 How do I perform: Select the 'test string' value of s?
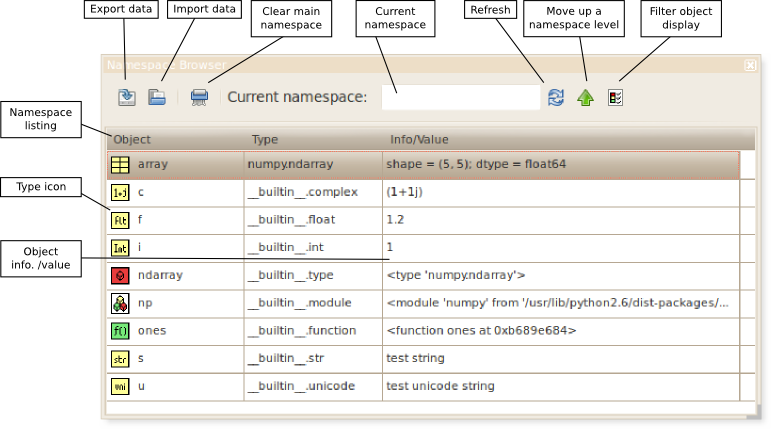[415, 358]
